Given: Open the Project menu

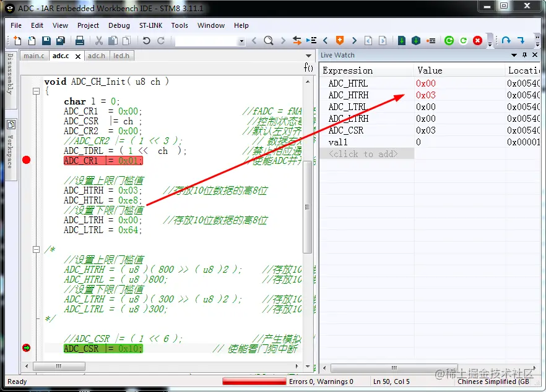Looking at the screenshot, I should (88, 25).
